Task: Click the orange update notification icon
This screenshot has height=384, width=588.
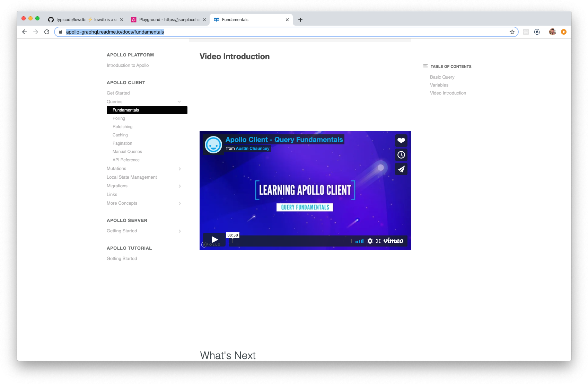Action: click(564, 32)
